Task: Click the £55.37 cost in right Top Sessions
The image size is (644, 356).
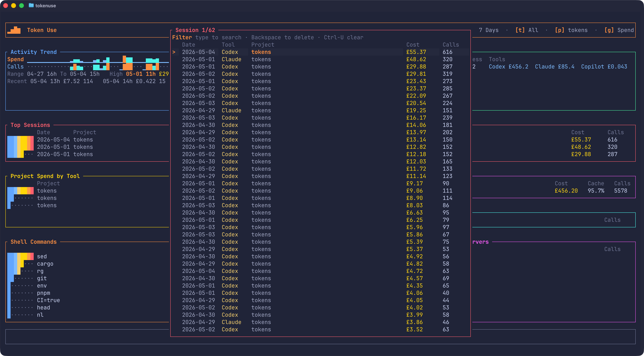Action: pos(581,139)
